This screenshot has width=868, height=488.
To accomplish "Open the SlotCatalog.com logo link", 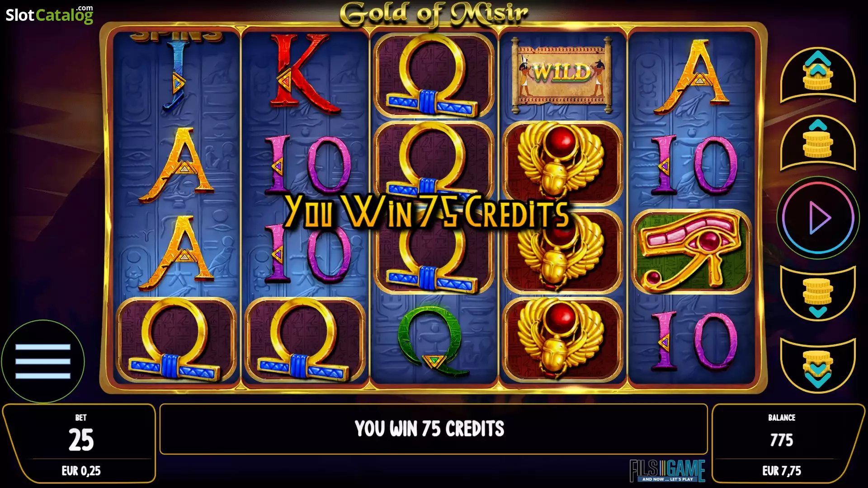I will coord(49,15).
